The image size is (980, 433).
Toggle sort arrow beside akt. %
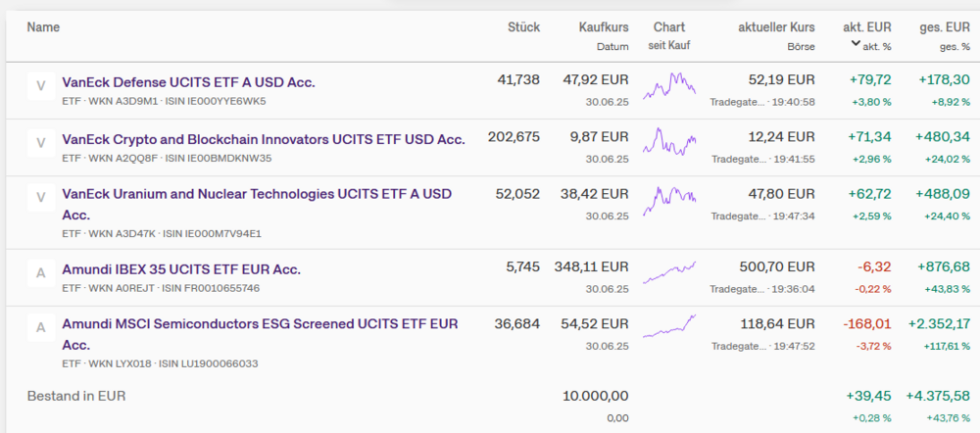(x=856, y=44)
